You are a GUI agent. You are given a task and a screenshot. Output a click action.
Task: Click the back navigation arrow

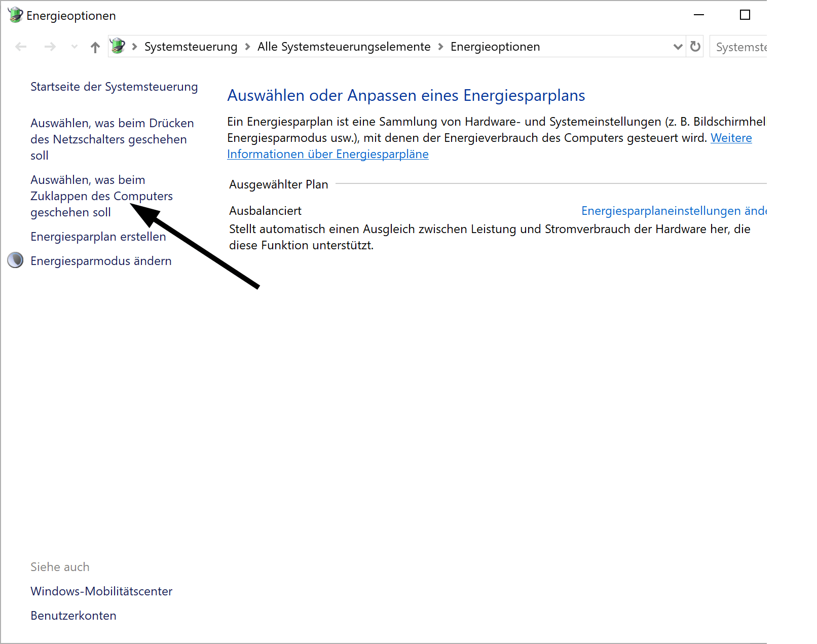[21, 46]
